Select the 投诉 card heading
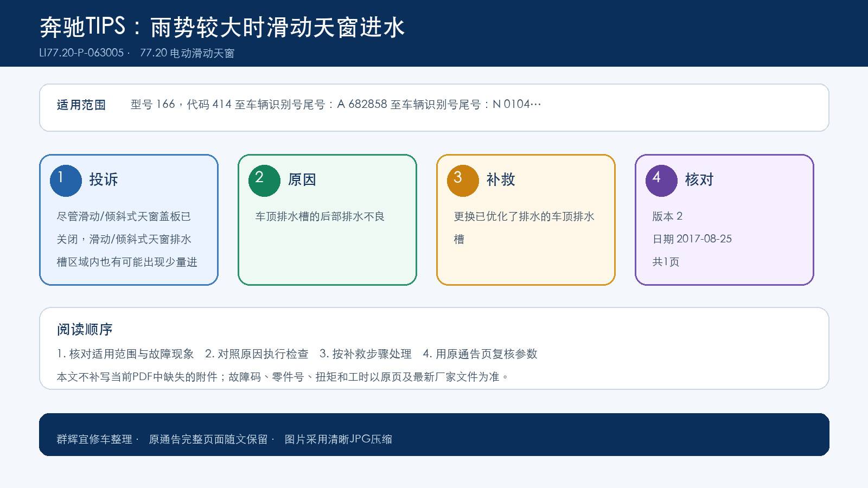This screenshot has width=868, height=488. click(104, 179)
